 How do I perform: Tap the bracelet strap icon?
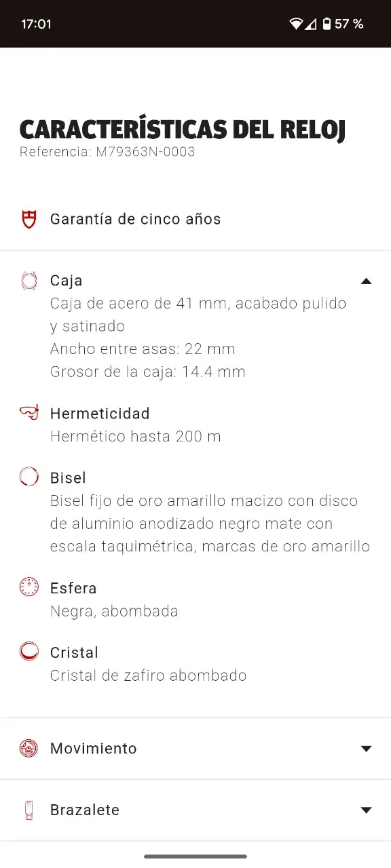pyautogui.click(x=29, y=810)
